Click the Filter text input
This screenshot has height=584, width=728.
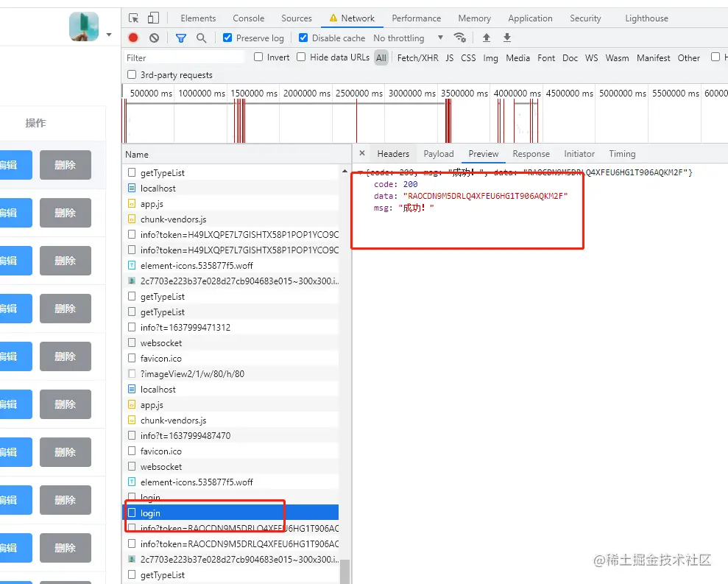tap(185, 57)
